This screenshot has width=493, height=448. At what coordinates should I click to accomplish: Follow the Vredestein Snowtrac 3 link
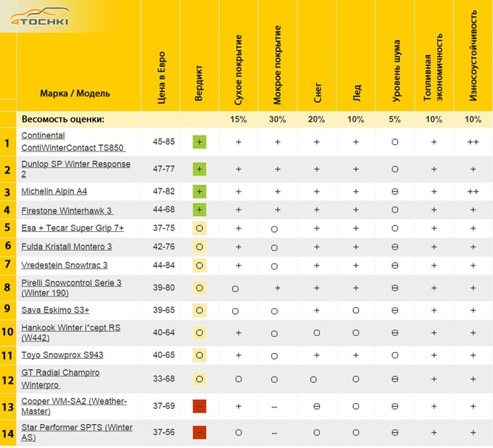click(65, 265)
